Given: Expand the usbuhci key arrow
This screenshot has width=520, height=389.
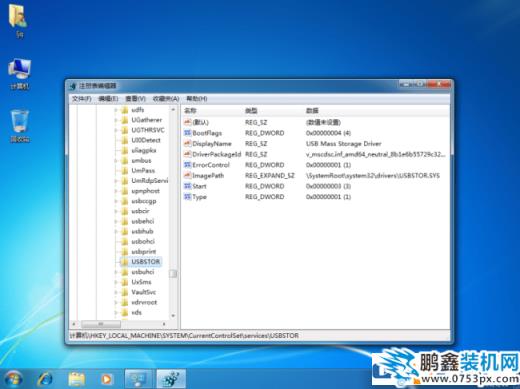Looking at the screenshot, I should 116,272.
